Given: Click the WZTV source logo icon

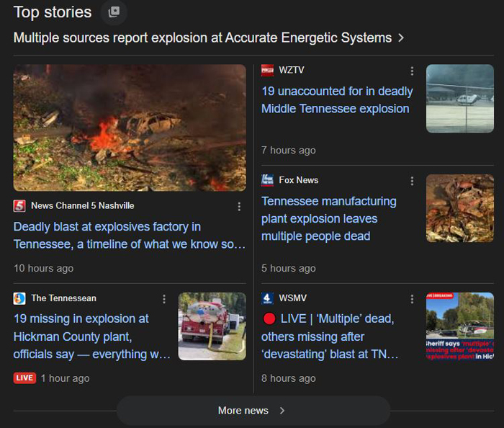Looking at the screenshot, I should click(x=267, y=70).
